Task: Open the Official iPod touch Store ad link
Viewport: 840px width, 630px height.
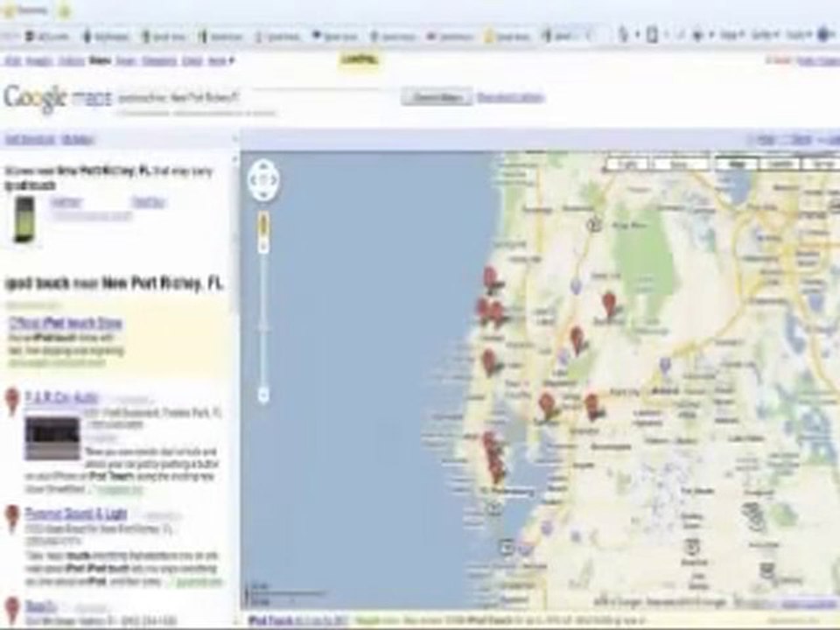Action: pos(66,323)
